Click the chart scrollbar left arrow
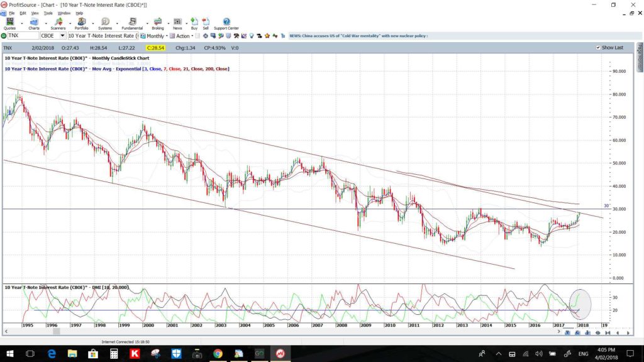 (x=6, y=331)
